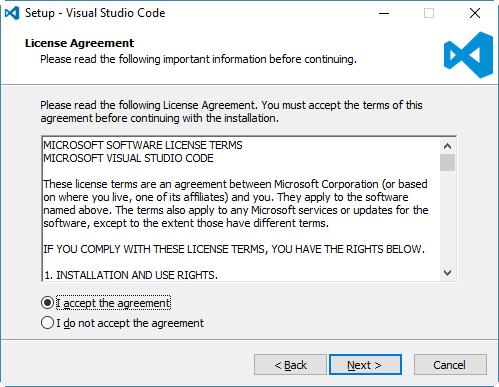
Task: Click the license scrollbar down arrow
Action: click(447, 273)
